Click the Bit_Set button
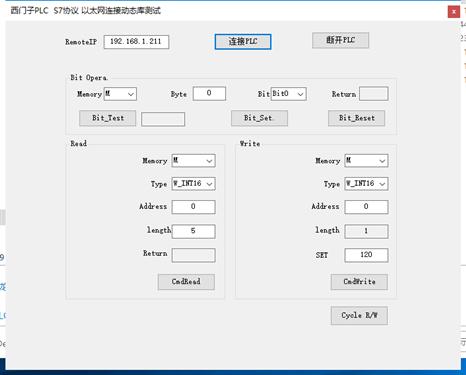 pyautogui.click(x=259, y=118)
